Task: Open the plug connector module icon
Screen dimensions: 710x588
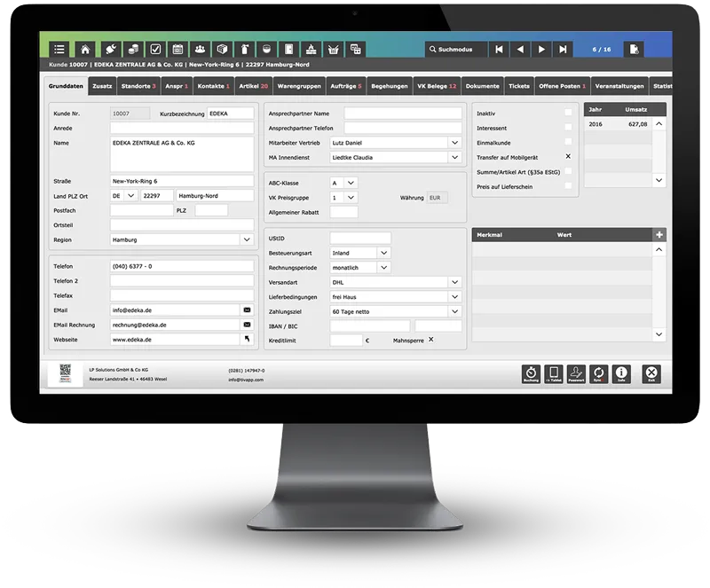Action: [112, 49]
